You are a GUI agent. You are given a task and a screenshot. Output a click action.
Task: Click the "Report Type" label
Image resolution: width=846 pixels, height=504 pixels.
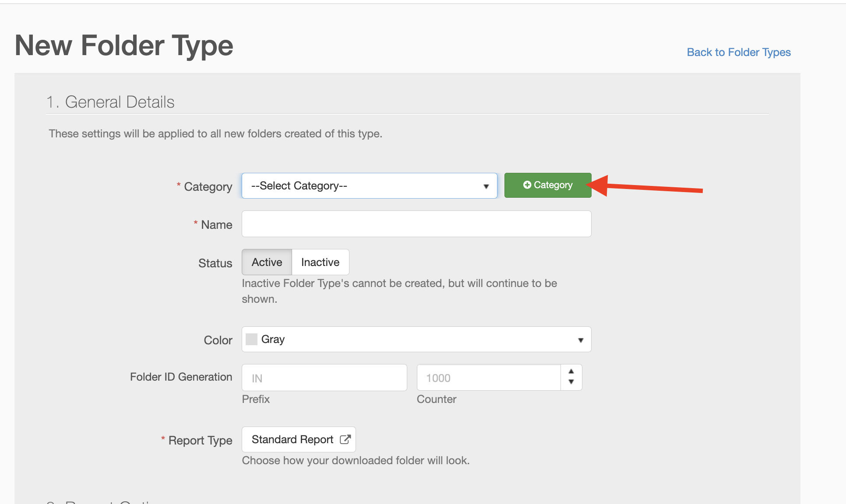200,440
